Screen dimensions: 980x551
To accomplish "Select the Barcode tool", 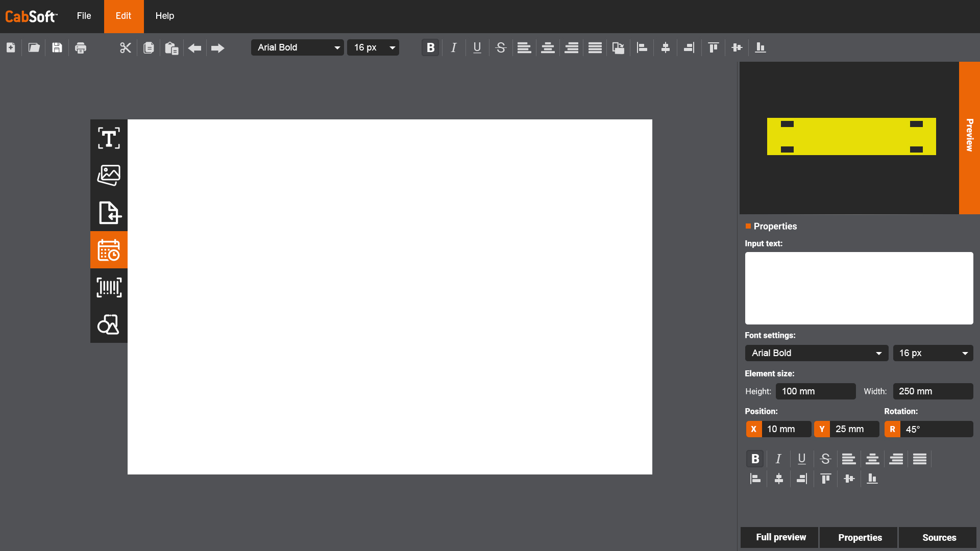I will click(109, 287).
